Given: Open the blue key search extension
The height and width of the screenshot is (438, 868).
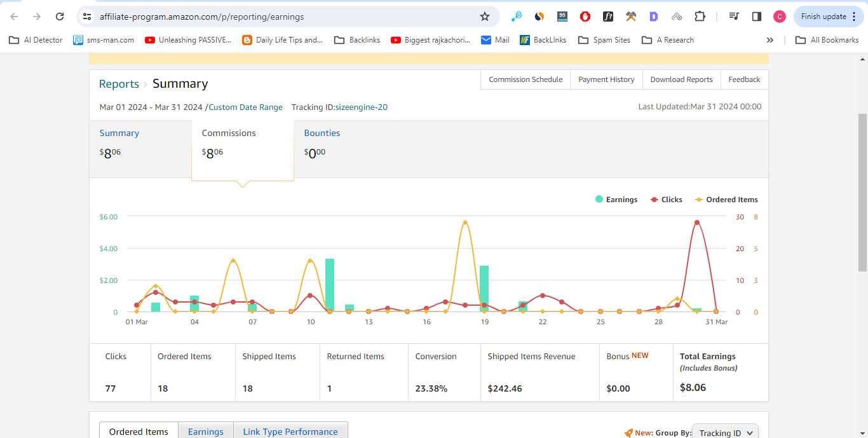Looking at the screenshot, I should tap(517, 17).
